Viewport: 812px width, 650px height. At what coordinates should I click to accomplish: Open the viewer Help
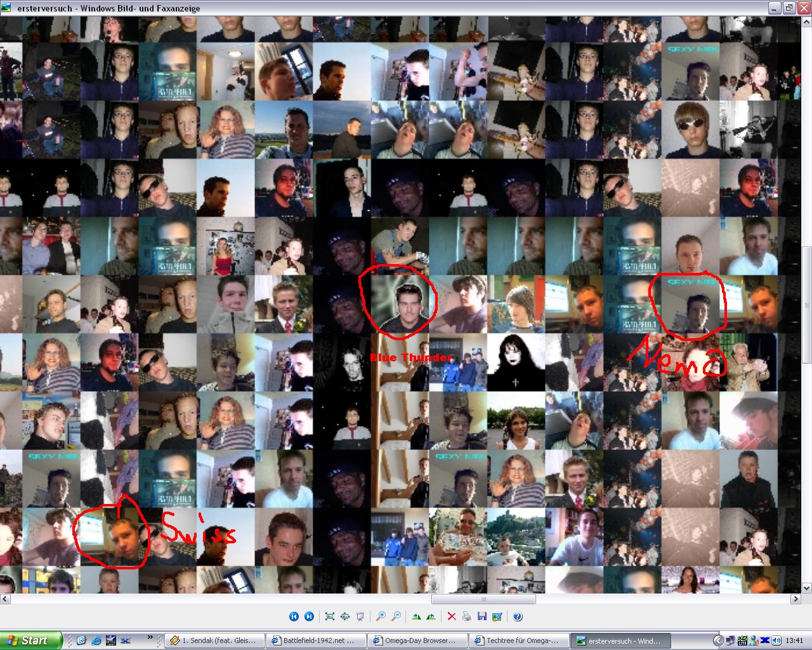pos(518,616)
